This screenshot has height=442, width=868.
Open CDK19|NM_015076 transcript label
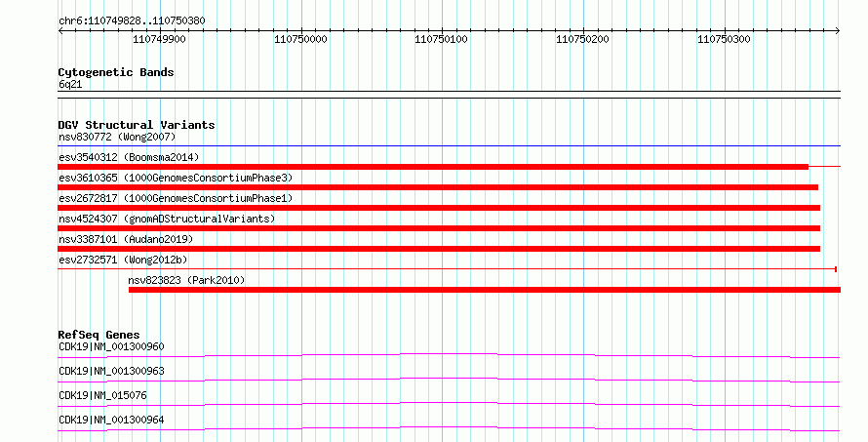coord(102,395)
